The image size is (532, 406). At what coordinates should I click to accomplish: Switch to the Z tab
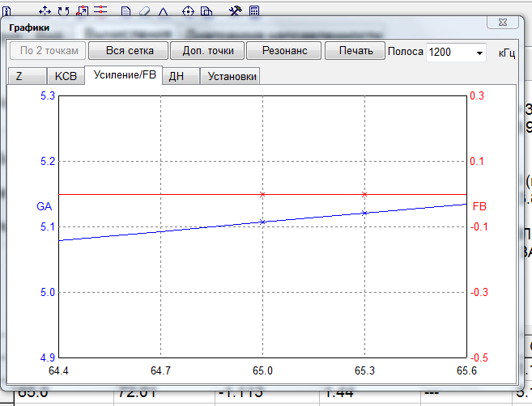27,76
